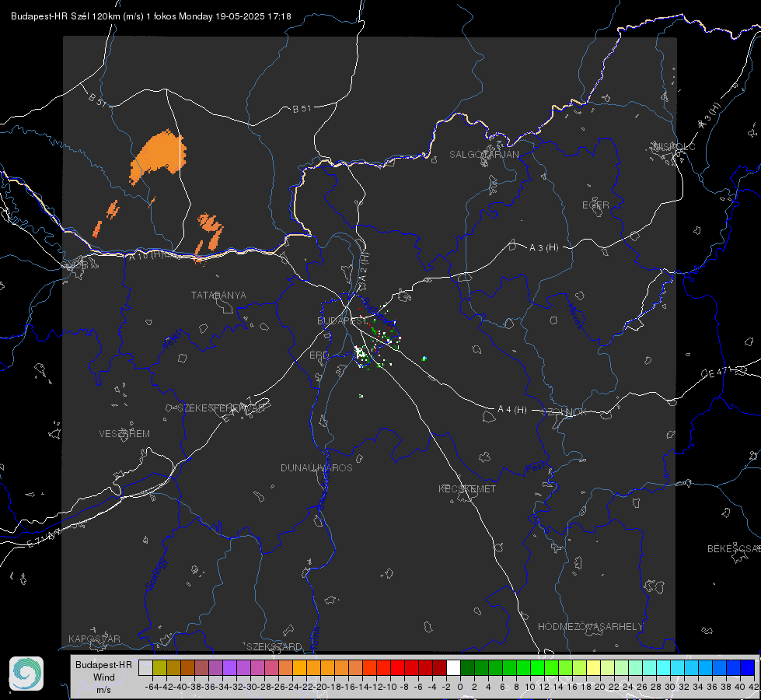
Task: Click the timestamp 'Monday 19-05-2025 17:18'
Action: [x=235, y=16]
